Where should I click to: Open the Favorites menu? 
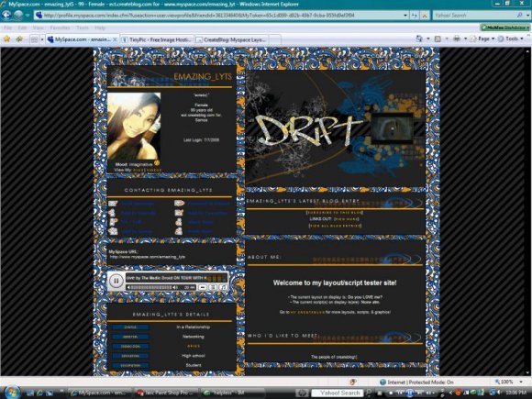point(60,28)
